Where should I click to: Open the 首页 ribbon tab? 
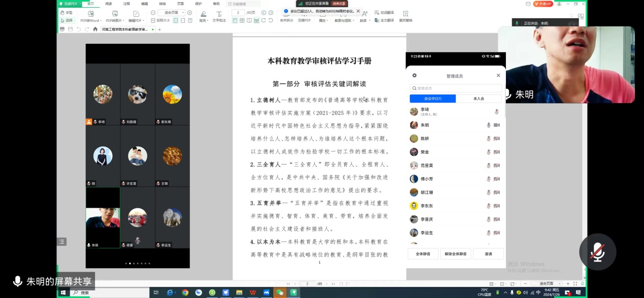pyautogui.click(x=90, y=4)
